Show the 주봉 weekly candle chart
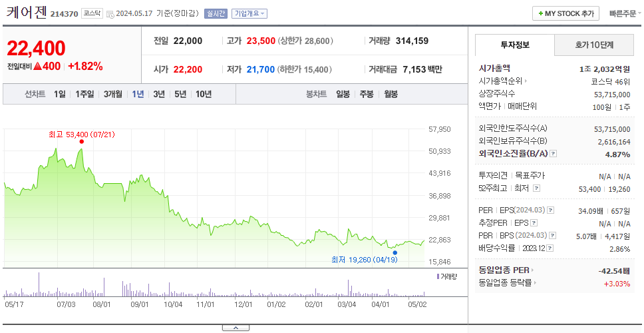This screenshot has width=644, height=333. point(367,94)
